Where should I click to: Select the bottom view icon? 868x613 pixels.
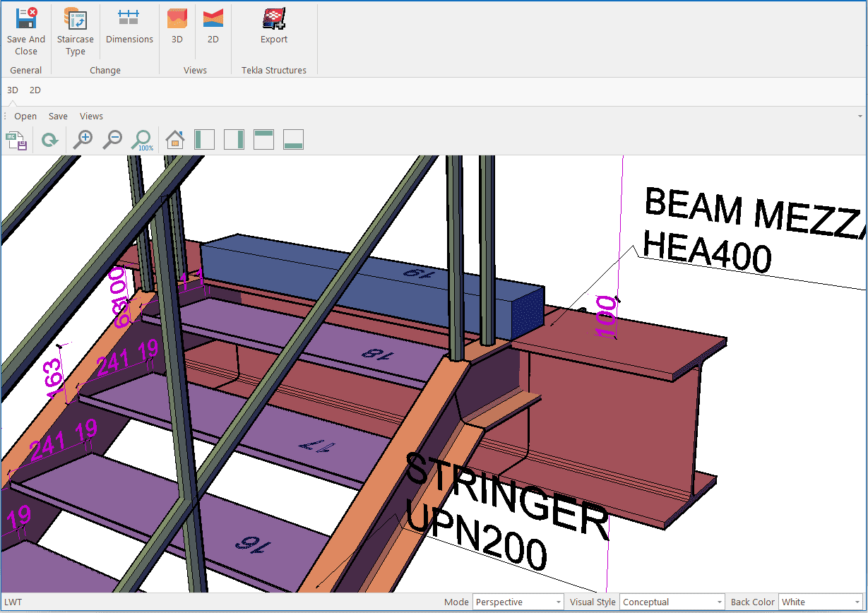click(293, 140)
